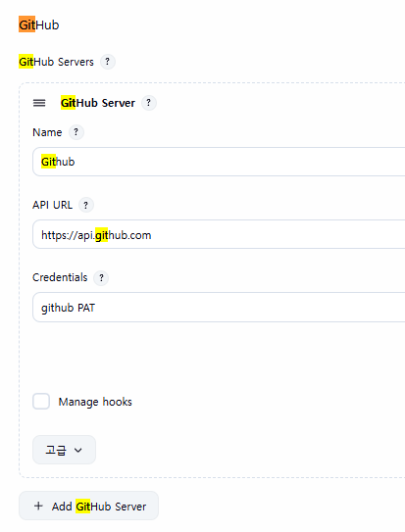Enable the Manage hooks checkbox
This screenshot has width=405, height=532.
click(41, 402)
